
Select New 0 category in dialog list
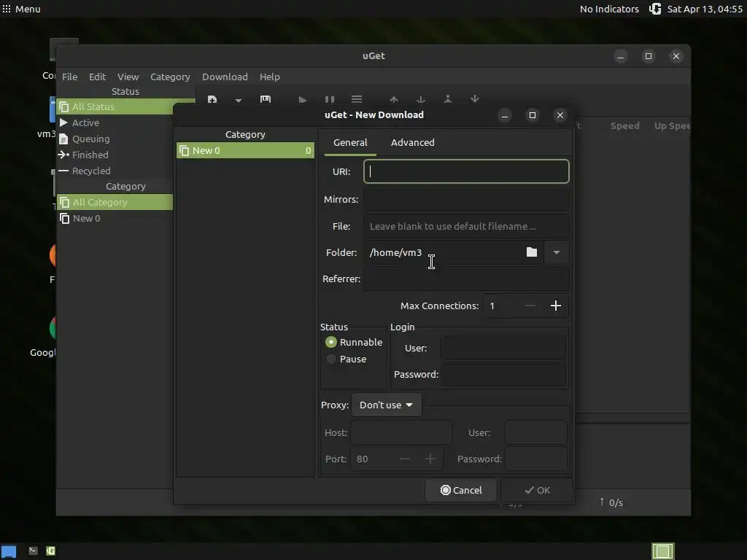(245, 150)
